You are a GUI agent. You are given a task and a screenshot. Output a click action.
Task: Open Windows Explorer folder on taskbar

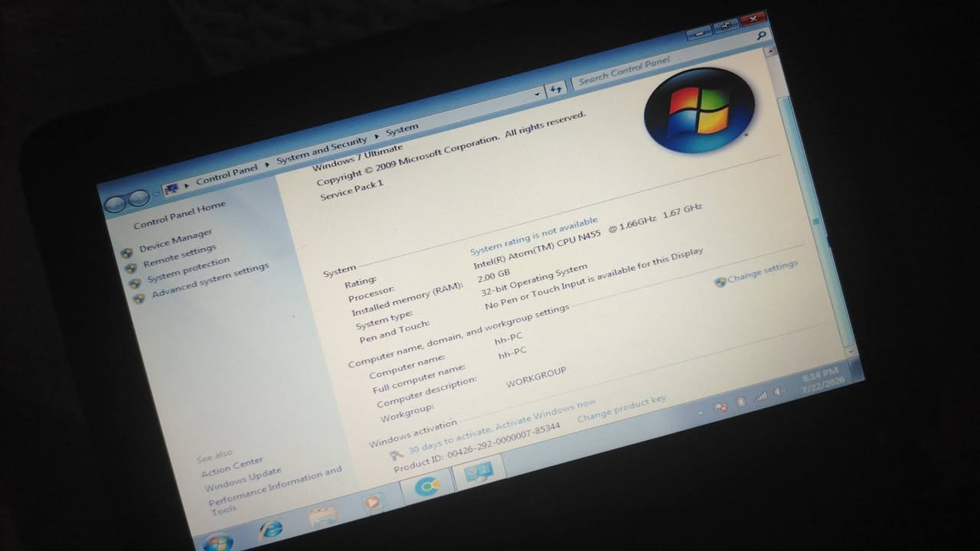(320, 517)
